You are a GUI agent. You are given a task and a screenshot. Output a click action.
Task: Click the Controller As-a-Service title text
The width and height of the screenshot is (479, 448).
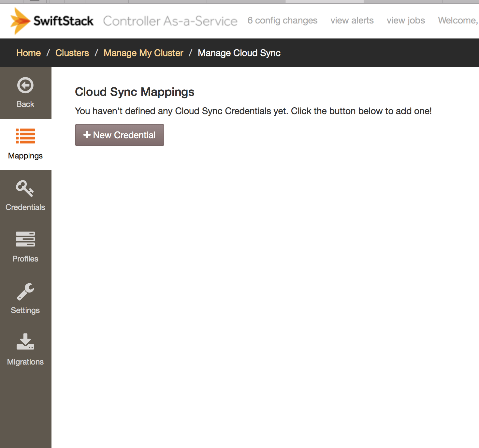coord(170,21)
